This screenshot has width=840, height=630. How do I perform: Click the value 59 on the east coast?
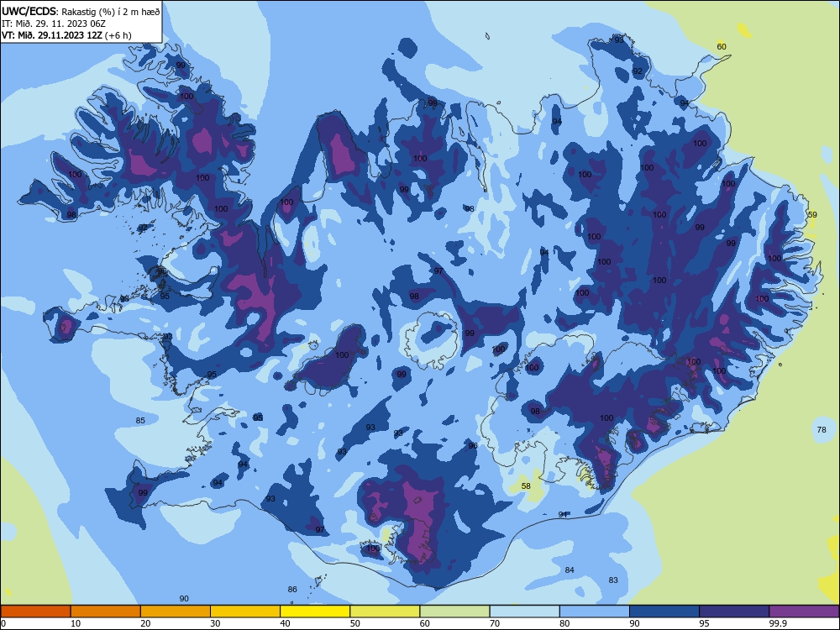pos(812,215)
